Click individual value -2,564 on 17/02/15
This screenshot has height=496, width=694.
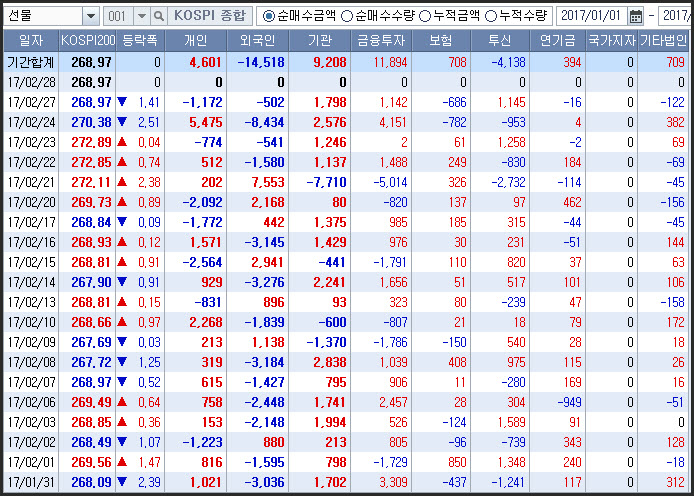(202, 262)
